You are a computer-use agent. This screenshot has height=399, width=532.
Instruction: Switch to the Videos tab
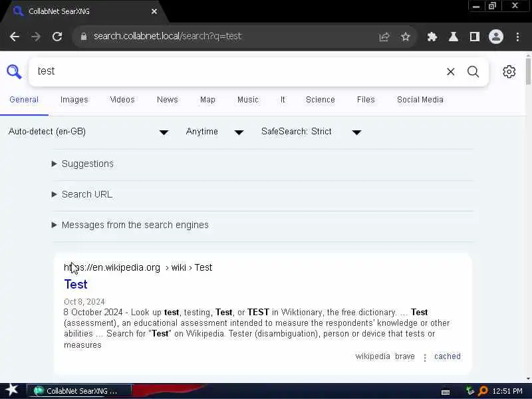click(122, 100)
